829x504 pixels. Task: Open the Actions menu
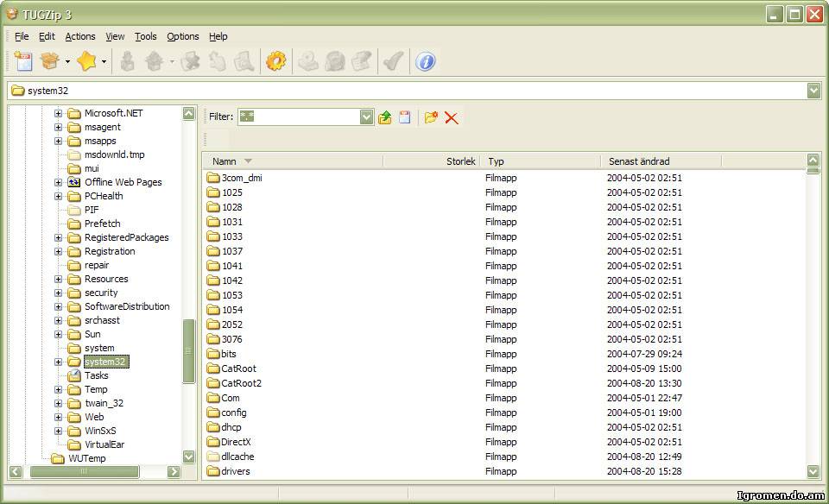point(80,36)
